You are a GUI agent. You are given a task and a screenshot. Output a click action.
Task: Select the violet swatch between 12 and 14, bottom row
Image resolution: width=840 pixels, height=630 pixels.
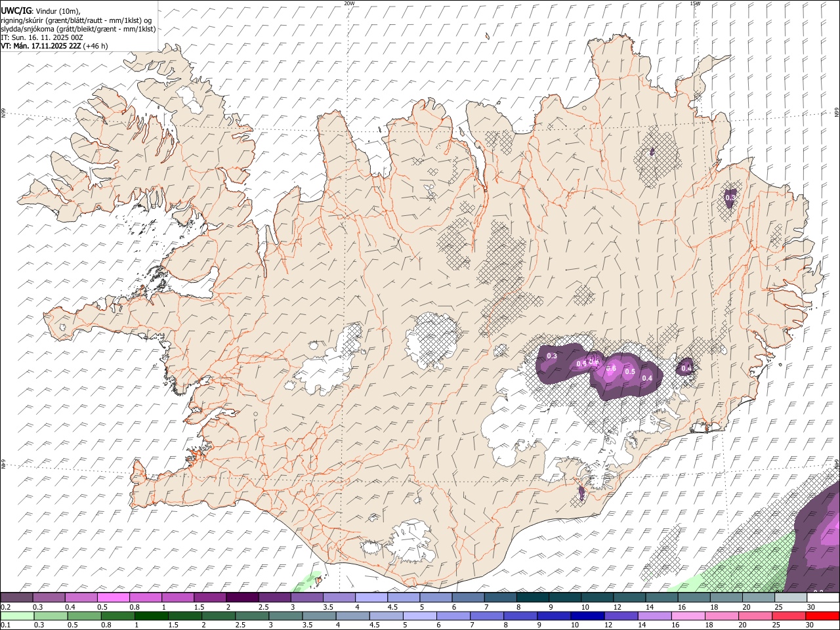[620, 616]
